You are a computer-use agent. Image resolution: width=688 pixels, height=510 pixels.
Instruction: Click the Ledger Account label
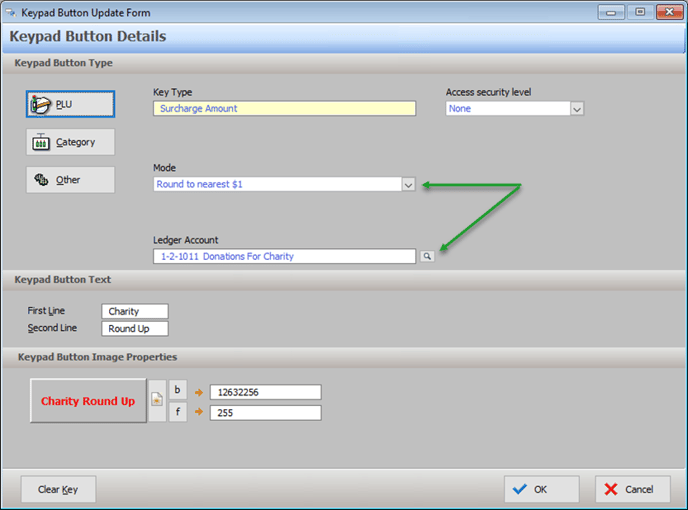[185, 240]
